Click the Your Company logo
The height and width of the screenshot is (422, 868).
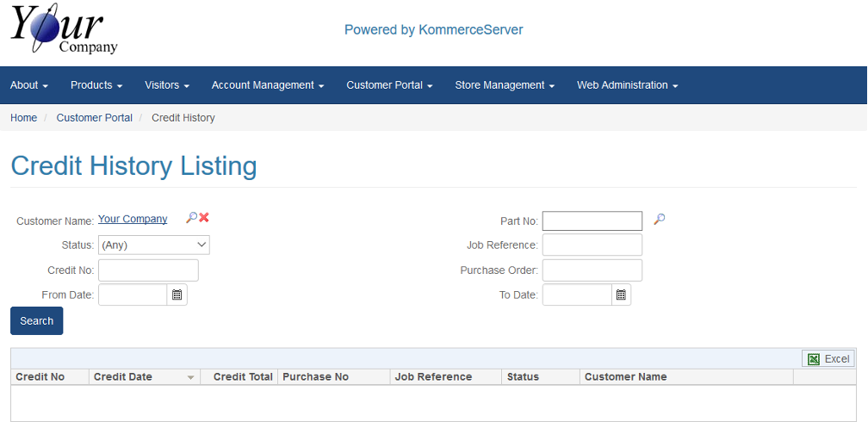click(x=64, y=28)
